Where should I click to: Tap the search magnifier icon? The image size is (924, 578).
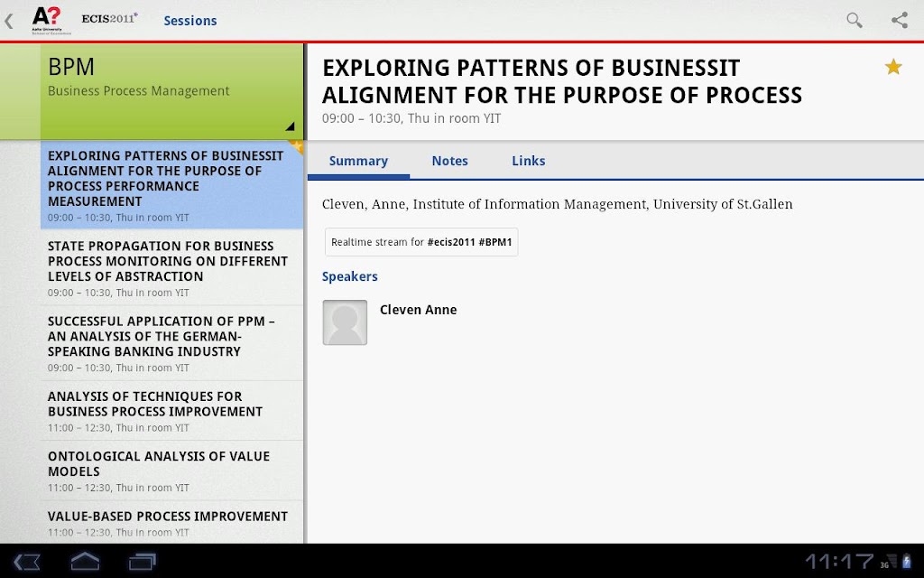coord(854,20)
